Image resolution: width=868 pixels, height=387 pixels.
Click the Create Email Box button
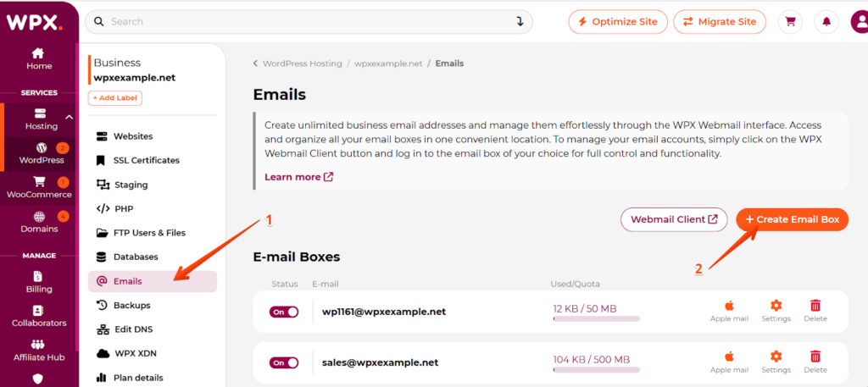[x=792, y=219]
